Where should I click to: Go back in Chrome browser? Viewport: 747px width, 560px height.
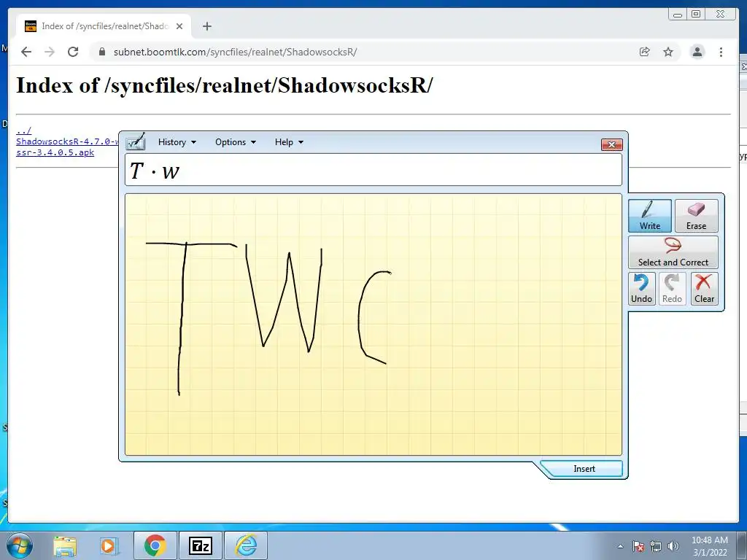pos(26,52)
